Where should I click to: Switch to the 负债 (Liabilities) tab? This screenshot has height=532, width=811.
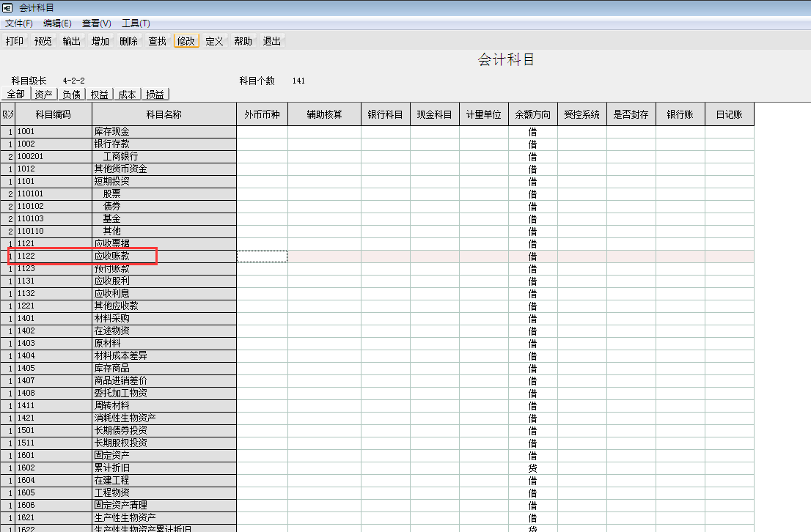[x=71, y=95]
